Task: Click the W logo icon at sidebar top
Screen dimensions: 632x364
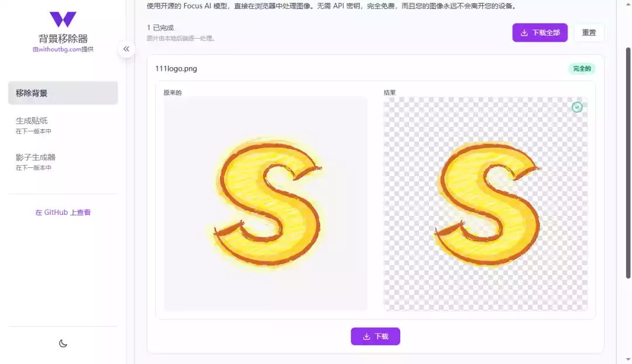Action: pos(63,19)
